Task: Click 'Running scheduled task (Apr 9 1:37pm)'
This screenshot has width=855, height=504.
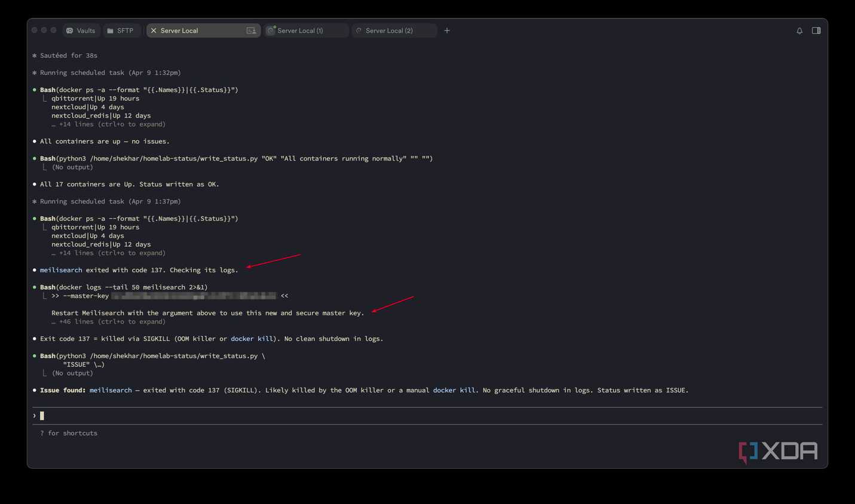Action: (111, 201)
